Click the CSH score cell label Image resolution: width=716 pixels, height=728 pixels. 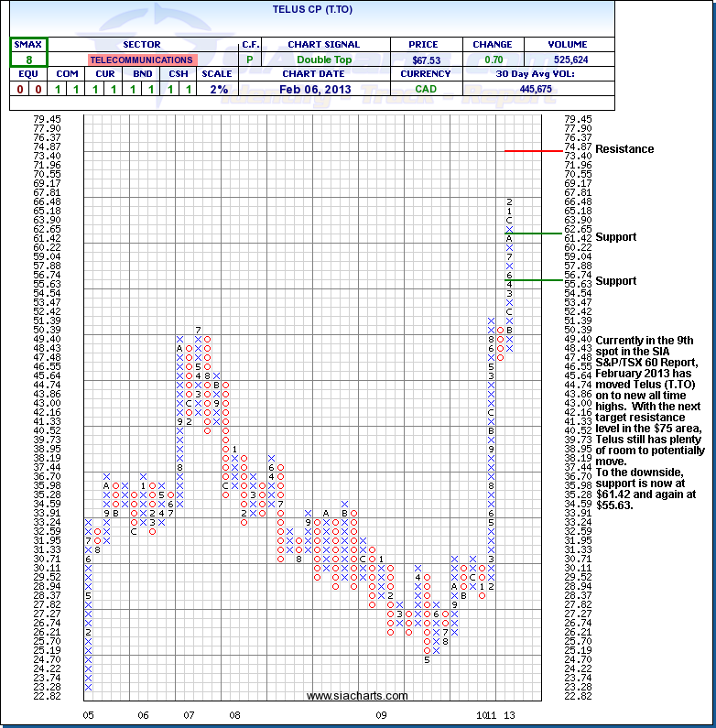(x=178, y=74)
